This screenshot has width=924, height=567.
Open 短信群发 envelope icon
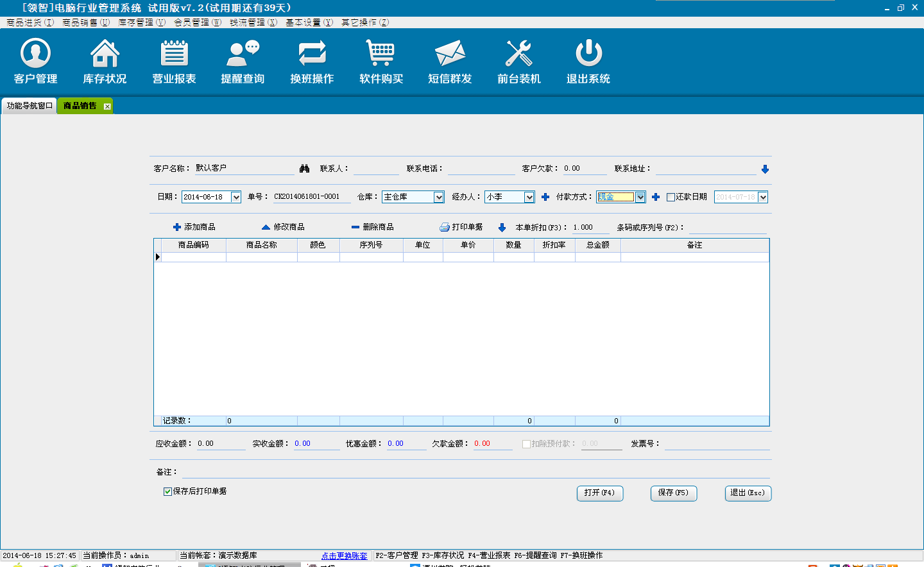[x=450, y=54]
